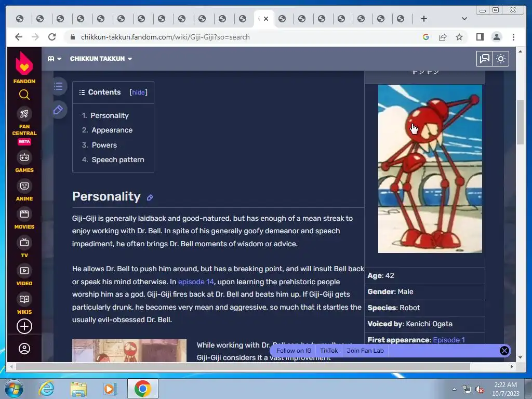Open the Episode 1 first appearance link

click(x=449, y=340)
